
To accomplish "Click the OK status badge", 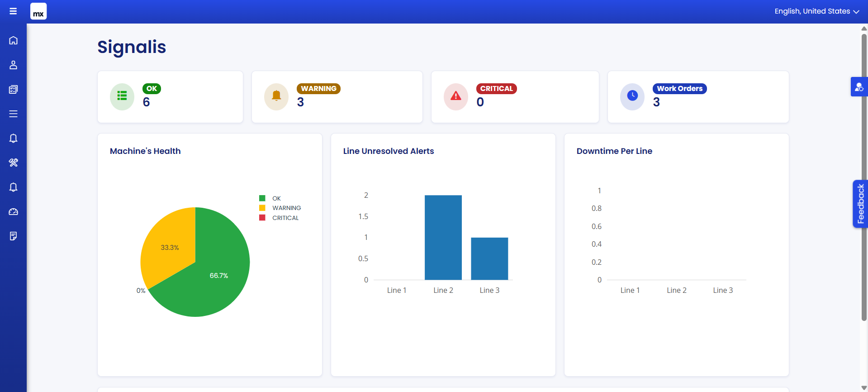I will [152, 89].
